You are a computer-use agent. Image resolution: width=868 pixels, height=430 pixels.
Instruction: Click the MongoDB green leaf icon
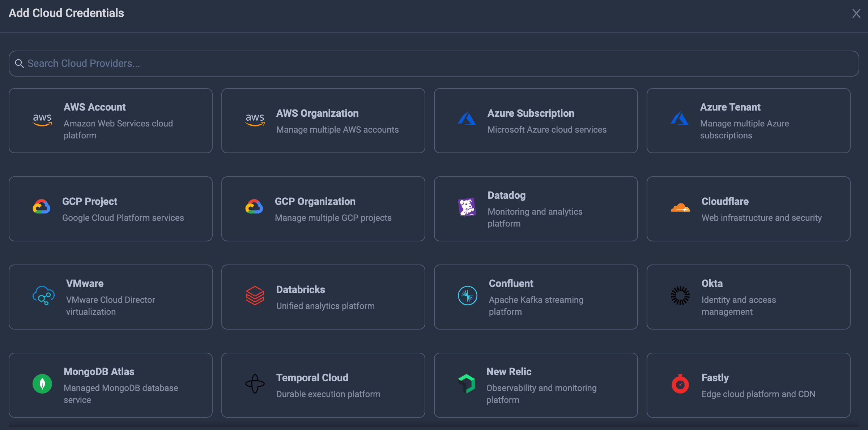click(42, 384)
